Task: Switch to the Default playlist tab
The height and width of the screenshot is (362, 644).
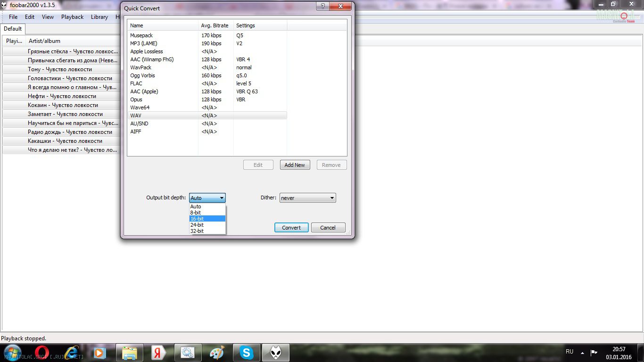Action: (x=13, y=29)
